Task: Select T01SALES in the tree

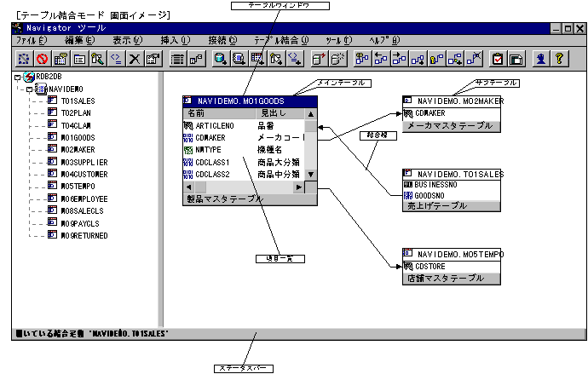Action: tap(78, 101)
